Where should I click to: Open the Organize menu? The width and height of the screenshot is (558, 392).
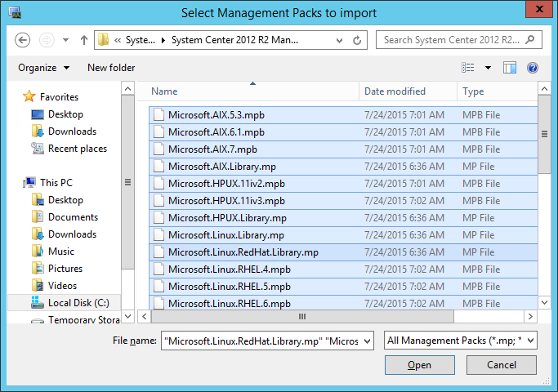(x=44, y=68)
